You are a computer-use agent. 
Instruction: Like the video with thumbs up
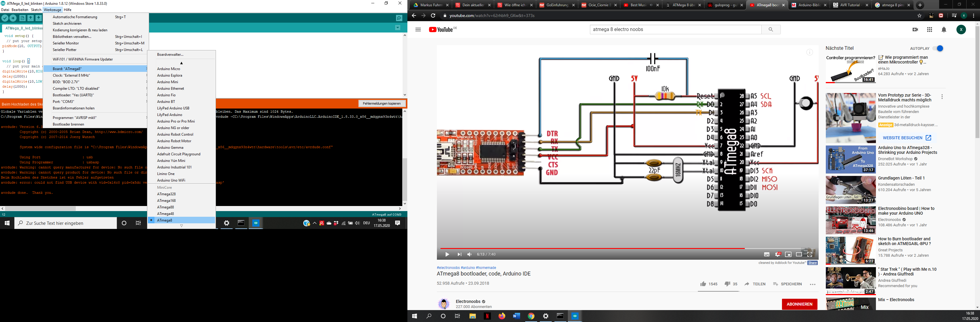703,284
